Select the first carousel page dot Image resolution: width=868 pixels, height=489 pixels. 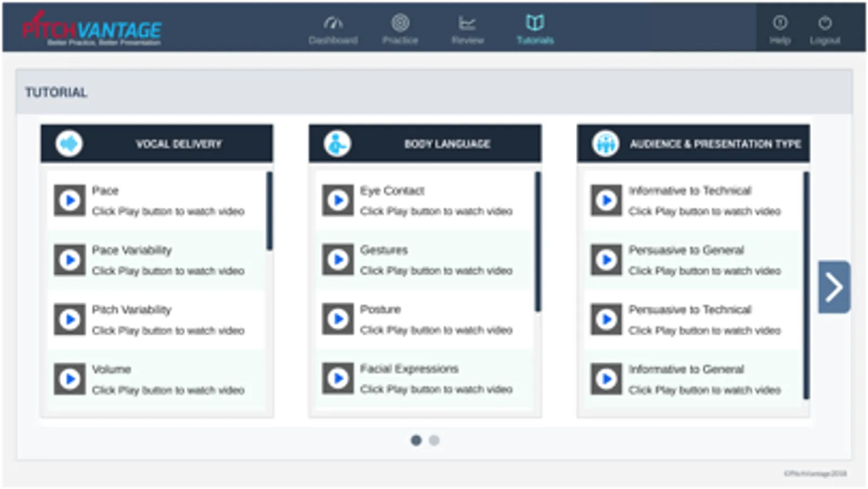416,440
